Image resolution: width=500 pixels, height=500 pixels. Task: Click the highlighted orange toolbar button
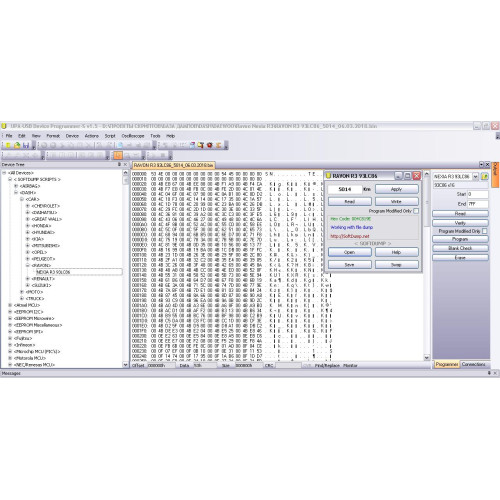pos(118,155)
